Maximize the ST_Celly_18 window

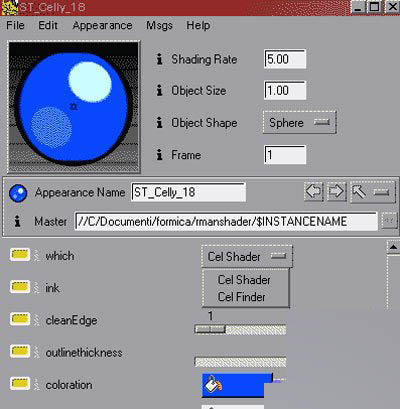tap(374, 7)
